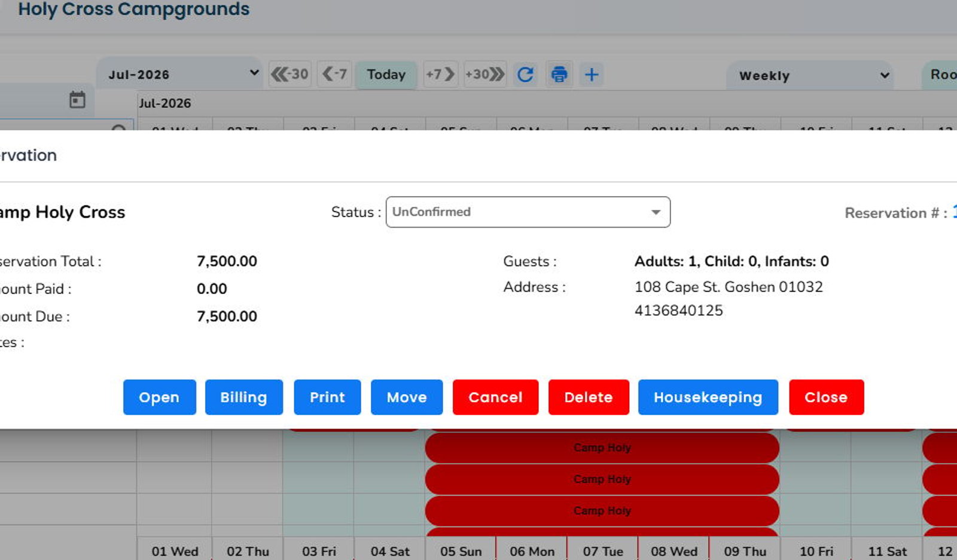Click the 7,500.00 amount due value
The image size is (957, 560).
tap(227, 316)
